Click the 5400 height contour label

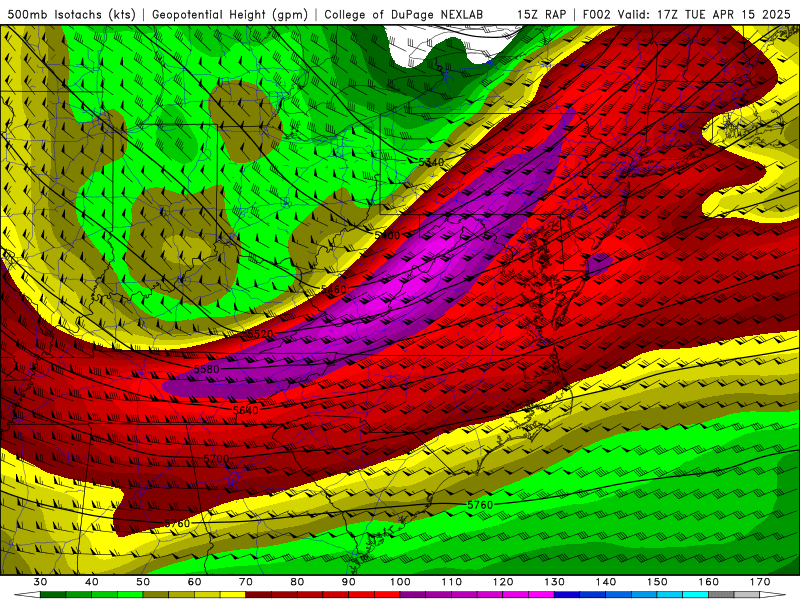tap(387, 236)
